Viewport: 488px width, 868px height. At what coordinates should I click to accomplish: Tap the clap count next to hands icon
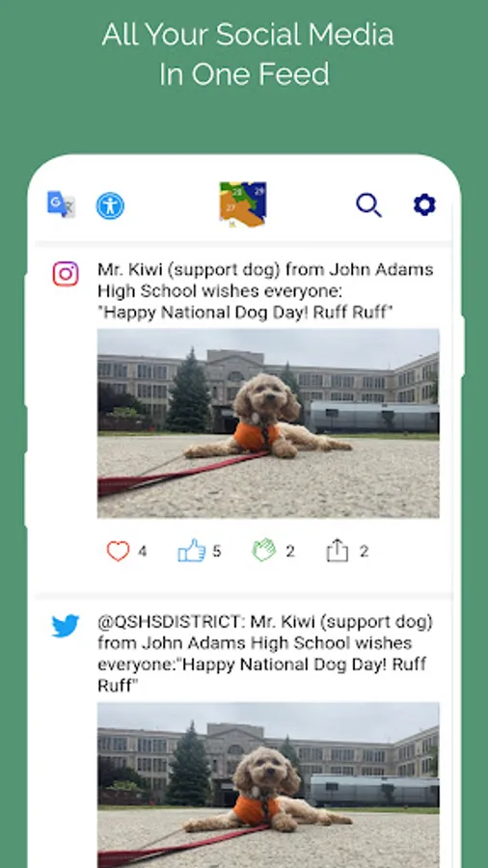click(x=290, y=552)
